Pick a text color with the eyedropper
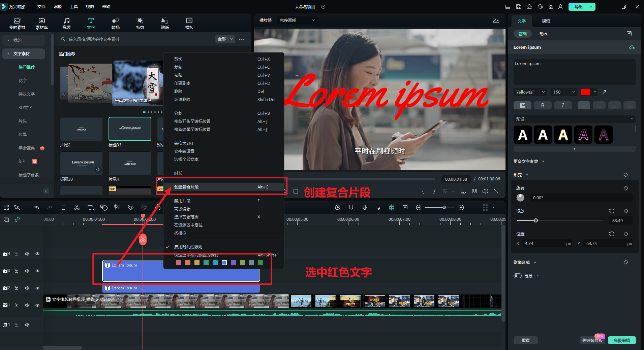This screenshot has height=350, width=644. (x=605, y=92)
